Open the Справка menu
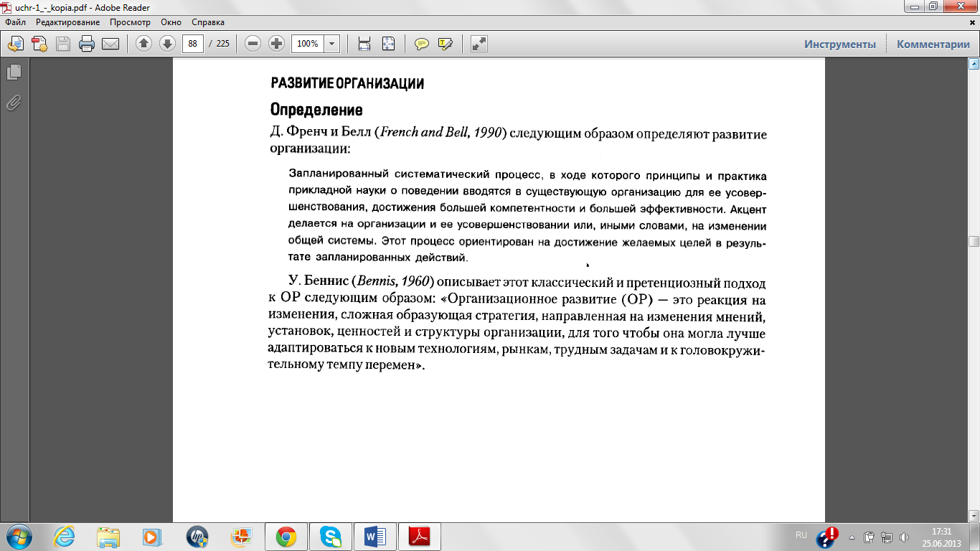980x551 pixels. (208, 22)
